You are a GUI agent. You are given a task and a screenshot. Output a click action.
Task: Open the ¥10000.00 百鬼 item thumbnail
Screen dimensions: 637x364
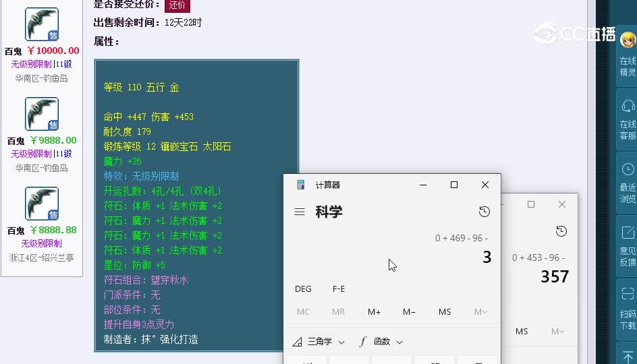[42, 24]
